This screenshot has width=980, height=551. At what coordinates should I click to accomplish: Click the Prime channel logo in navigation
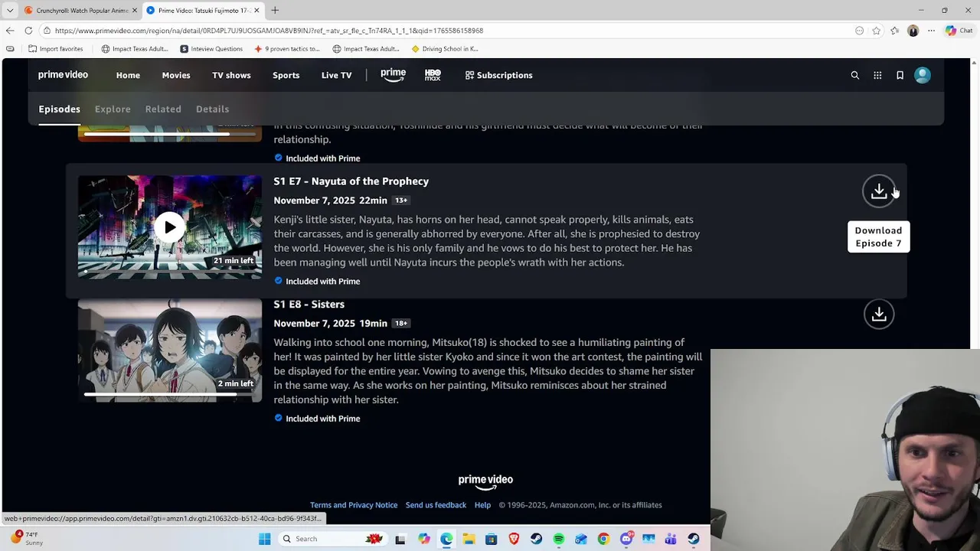(394, 75)
